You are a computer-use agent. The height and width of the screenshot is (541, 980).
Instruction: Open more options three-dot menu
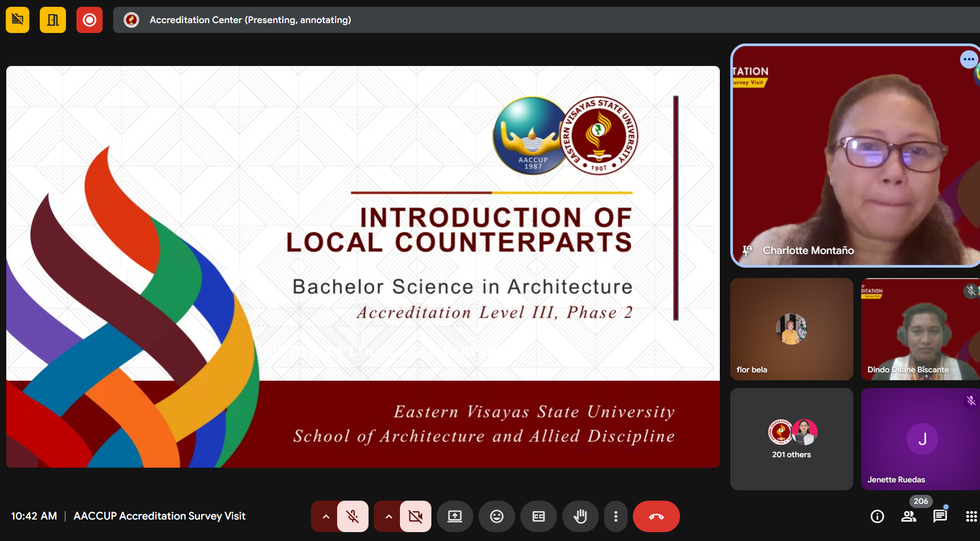616,516
